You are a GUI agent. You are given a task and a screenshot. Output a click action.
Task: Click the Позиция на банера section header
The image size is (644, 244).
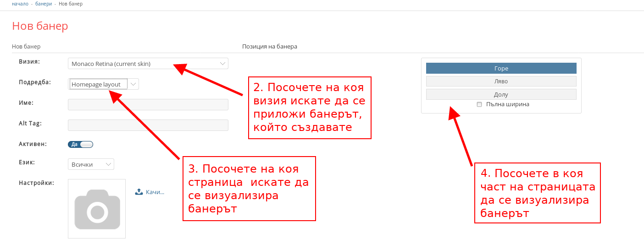[269, 47]
